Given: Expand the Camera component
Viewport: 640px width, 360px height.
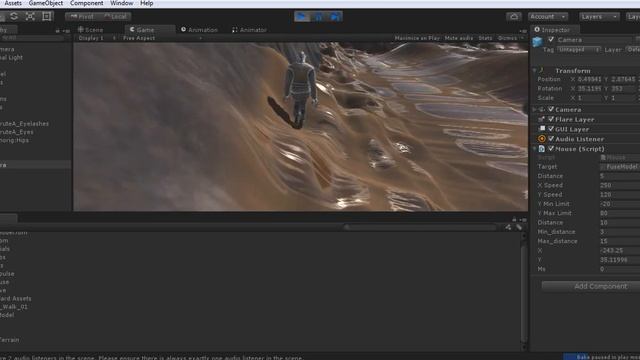Looking at the screenshot, I should click(x=534, y=109).
